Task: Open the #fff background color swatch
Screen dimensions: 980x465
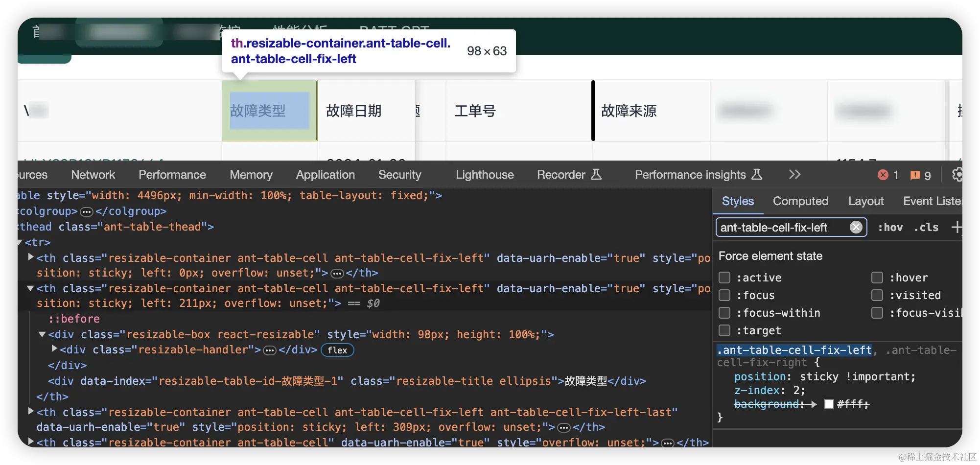Action: coord(829,404)
